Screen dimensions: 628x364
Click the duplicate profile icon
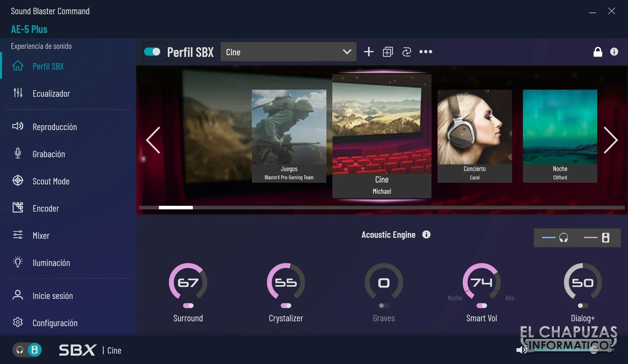pos(388,52)
